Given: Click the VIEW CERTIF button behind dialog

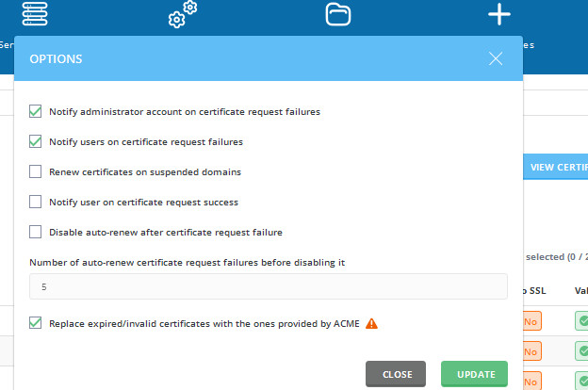Looking at the screenshot, I should [x=555, y=167].
